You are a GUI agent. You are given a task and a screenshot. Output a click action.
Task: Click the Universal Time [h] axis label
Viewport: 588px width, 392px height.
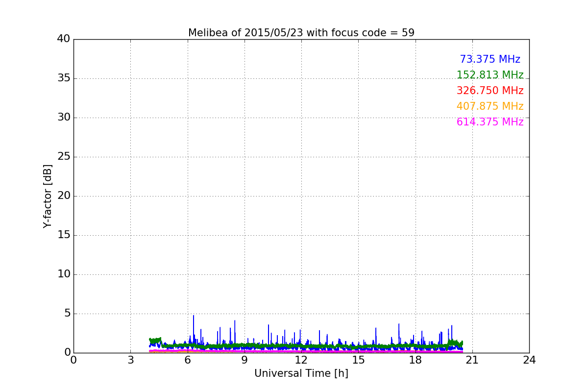(x=301, y=373)
